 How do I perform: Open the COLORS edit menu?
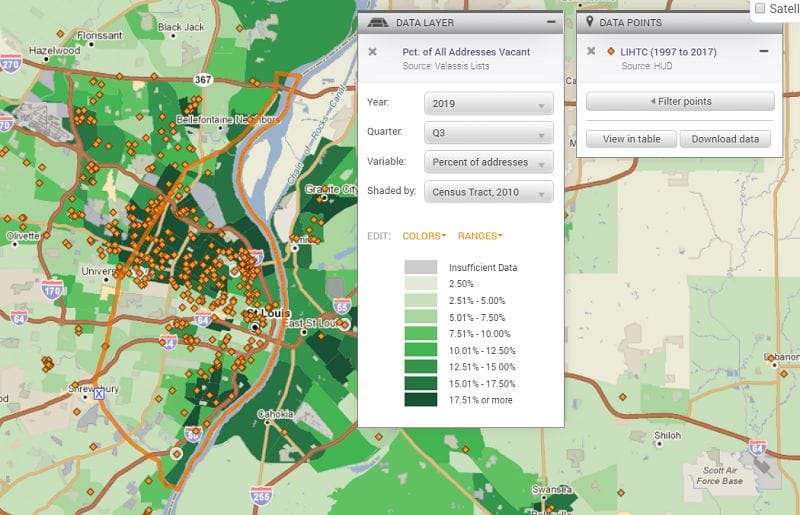click(424, 236)
